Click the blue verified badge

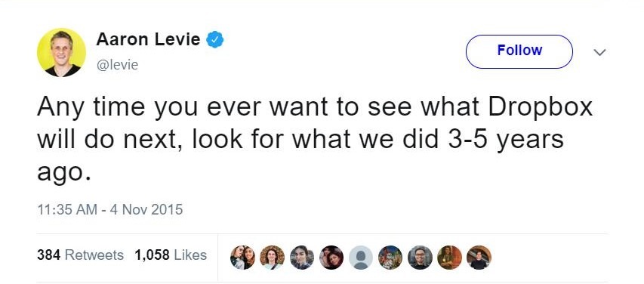(215, 40)
